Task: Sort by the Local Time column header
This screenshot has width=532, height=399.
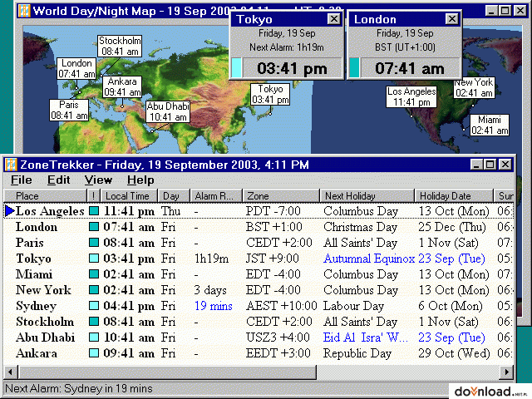Action: coord(128,196)
